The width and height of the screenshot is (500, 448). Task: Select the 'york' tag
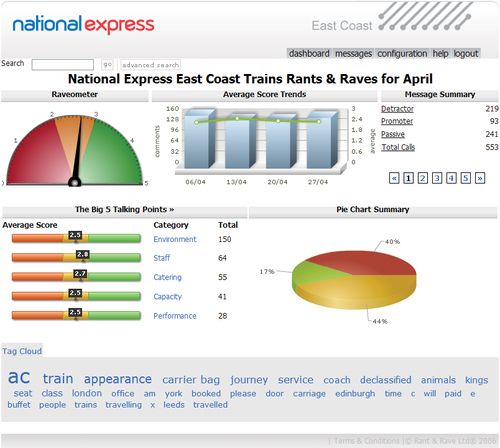174,394
